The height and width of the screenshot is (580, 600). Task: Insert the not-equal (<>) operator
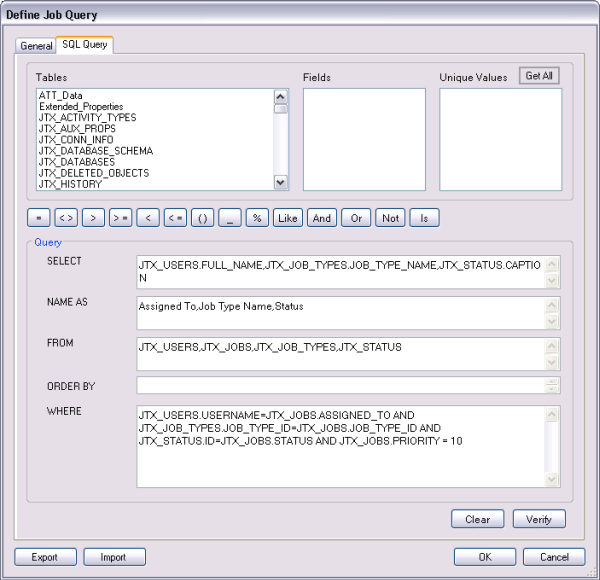tap(66, 218)
